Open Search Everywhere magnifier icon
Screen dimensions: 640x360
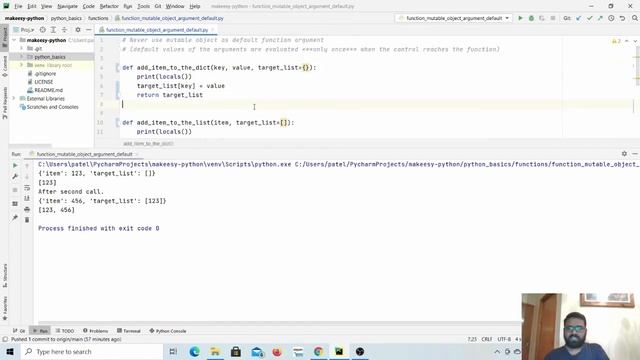click(x=635, y=18)
